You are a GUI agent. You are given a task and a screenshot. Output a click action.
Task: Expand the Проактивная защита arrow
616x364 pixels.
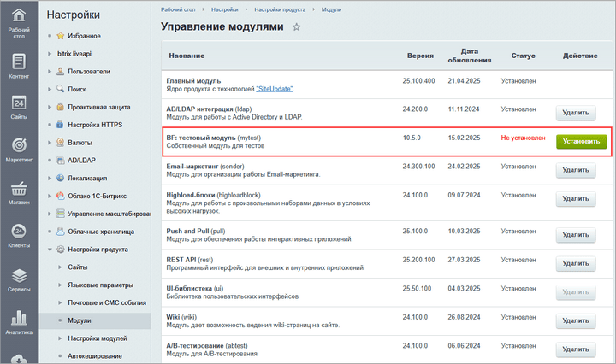point(50,107)
